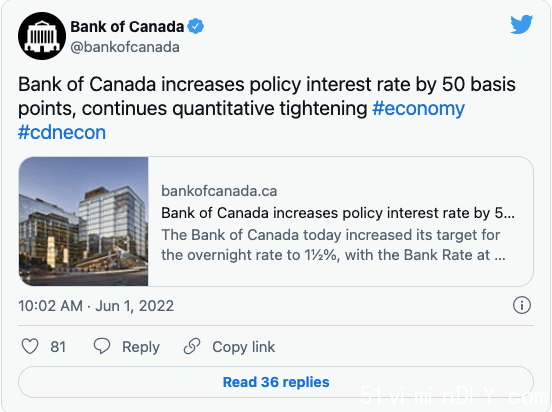The width and height of the screenshot is (552, 412).
Task: Open the link card headline about policy rate
Action: (x=338, y=213)
